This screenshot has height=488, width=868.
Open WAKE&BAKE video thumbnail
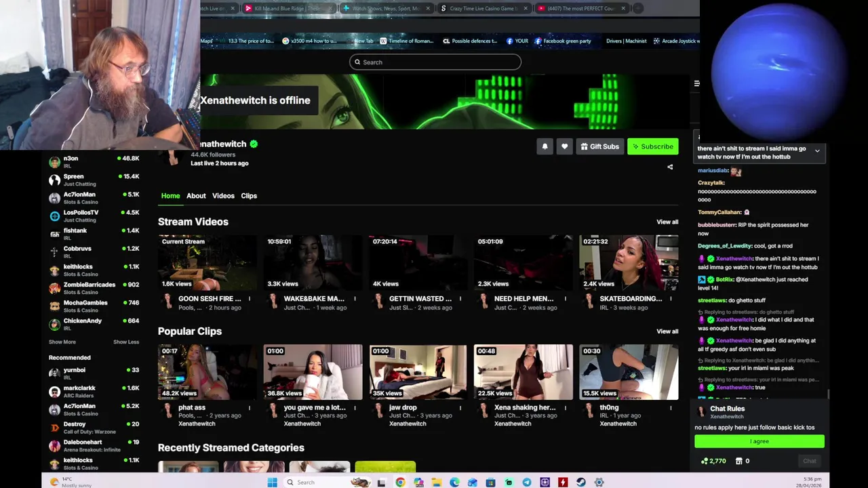313,263
